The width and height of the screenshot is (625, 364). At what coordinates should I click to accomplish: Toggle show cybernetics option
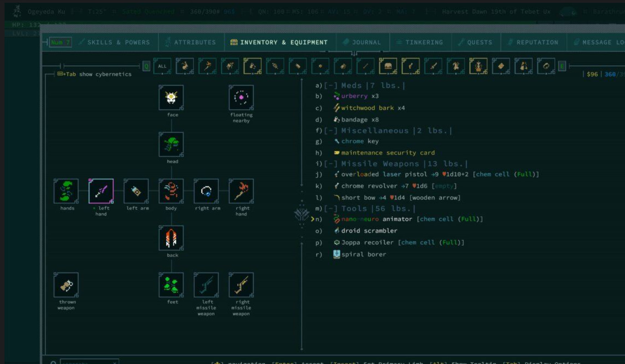click(x=94, y=74)
